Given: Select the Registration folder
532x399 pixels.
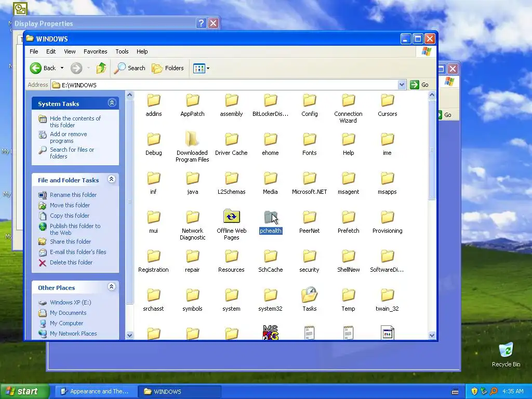Looking at the screenshot, I should (x=153, y=261).
